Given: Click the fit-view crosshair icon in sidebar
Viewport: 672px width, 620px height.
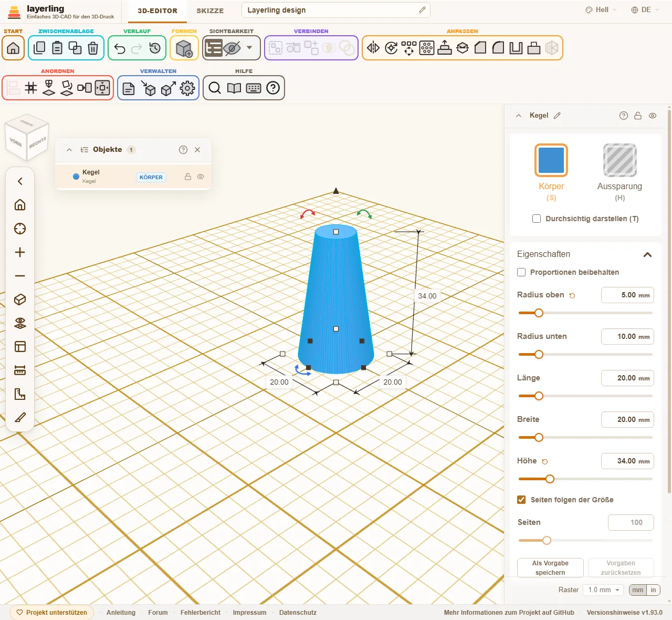Looking at the screenshot, I should [x=20, y=229].
